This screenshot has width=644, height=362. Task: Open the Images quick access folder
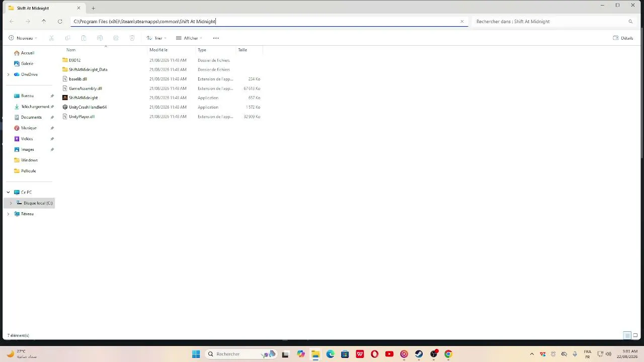point(27,149)
